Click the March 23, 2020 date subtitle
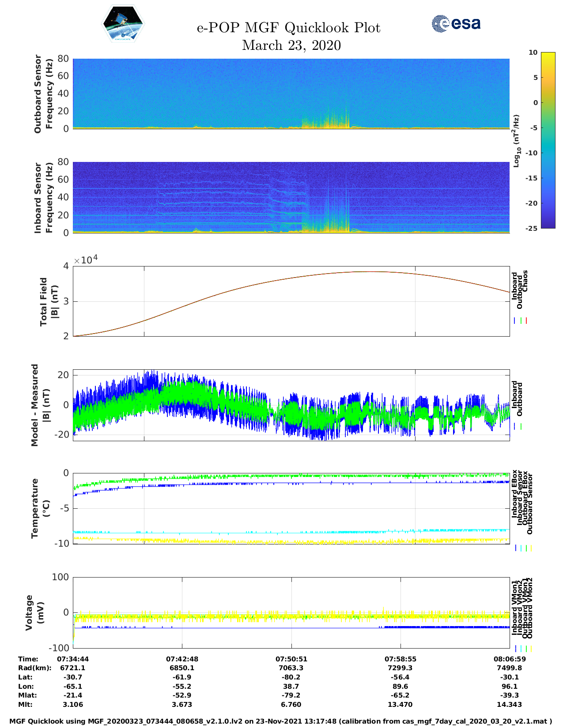 click(291, 45)
